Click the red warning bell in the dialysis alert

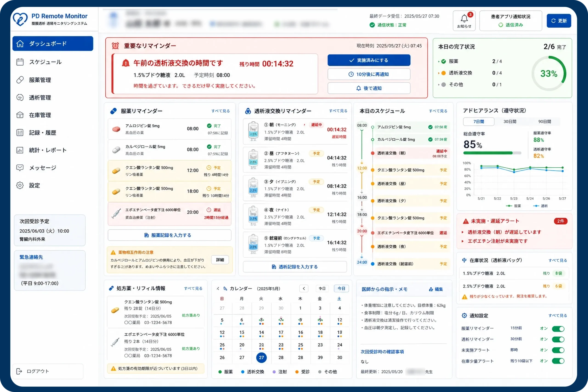coord(126,63)
